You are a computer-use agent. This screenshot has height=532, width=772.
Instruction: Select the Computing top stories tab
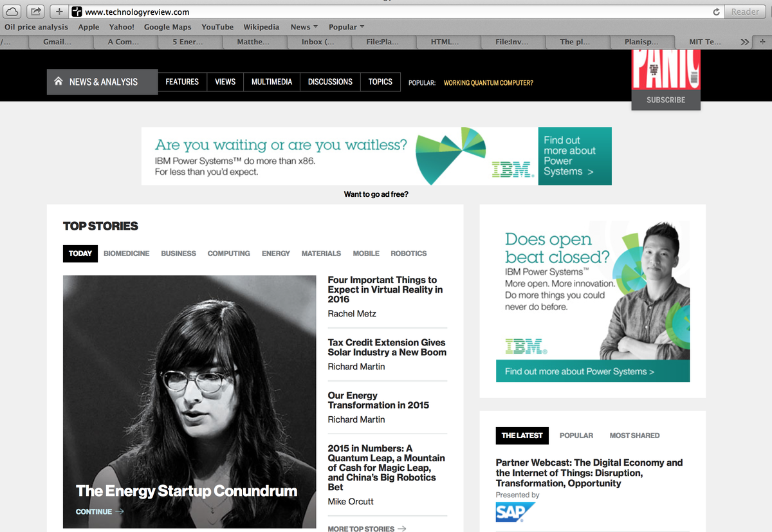click(228, 253)
